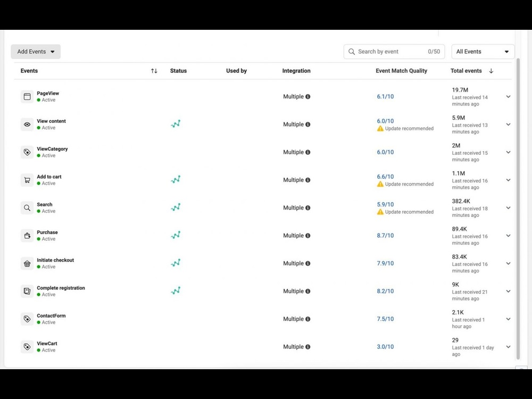Click Search row Update recommended warning
Screen dimensions: 532x399
(405, 212)
